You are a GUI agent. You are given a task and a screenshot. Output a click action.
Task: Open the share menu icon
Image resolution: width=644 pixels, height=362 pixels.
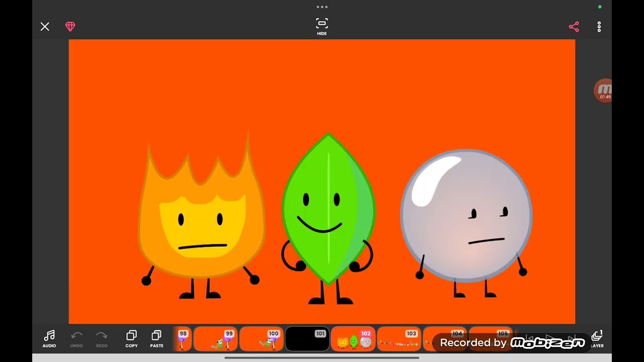tap(574, 27)
